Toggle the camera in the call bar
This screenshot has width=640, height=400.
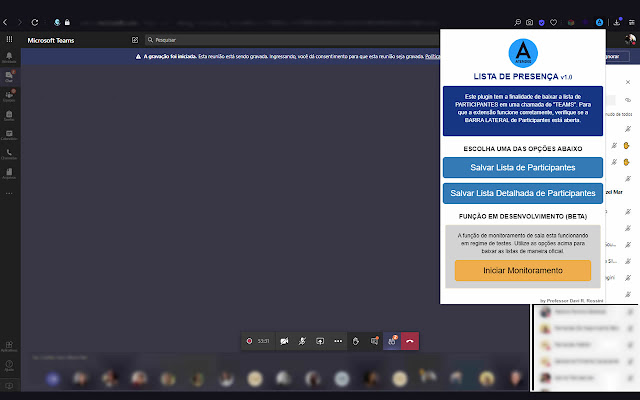pyautogui.click(x=284, y=341)
